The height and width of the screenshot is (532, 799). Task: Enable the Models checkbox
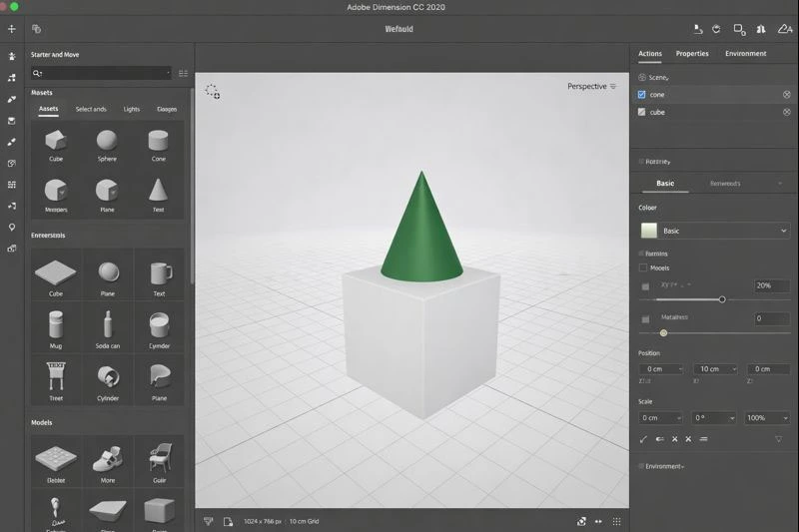(642, 267)
